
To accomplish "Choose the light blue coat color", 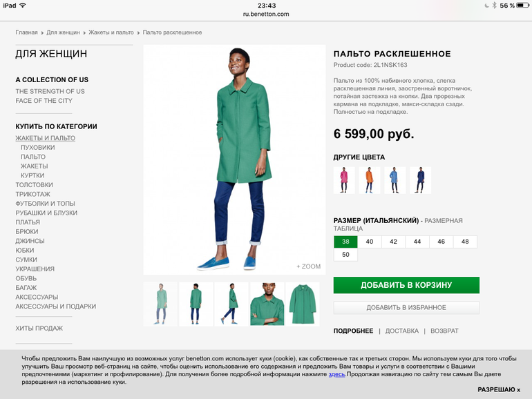I will tap(395, 180).
